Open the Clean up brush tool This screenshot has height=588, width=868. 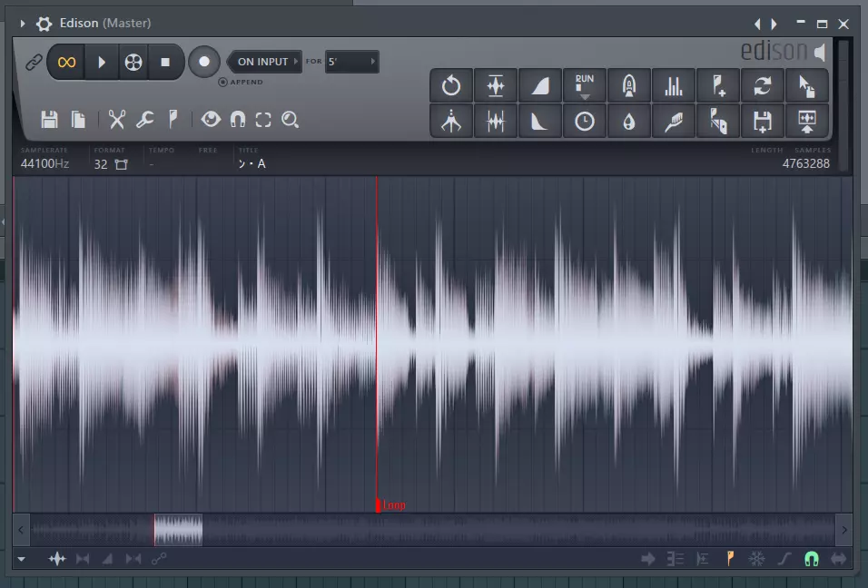(673, 122)
